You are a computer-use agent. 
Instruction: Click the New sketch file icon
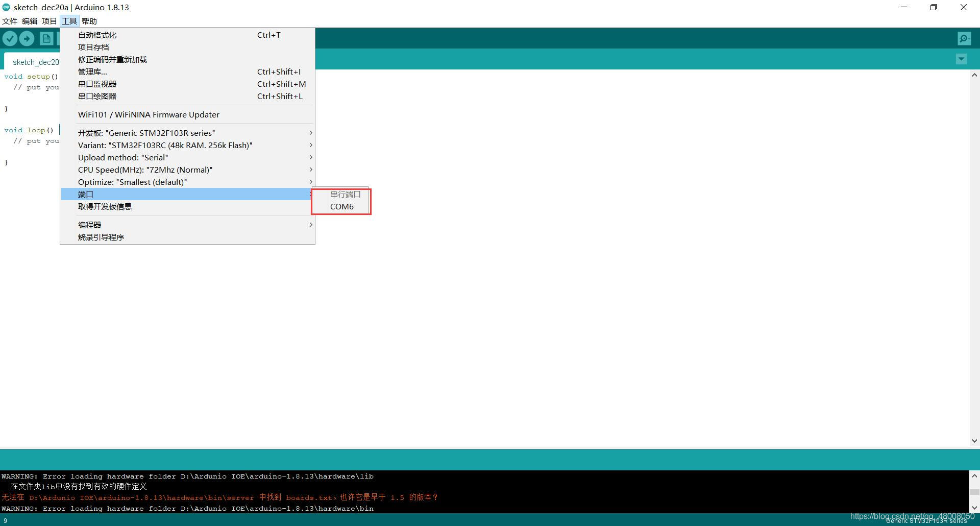pos(46,38)
